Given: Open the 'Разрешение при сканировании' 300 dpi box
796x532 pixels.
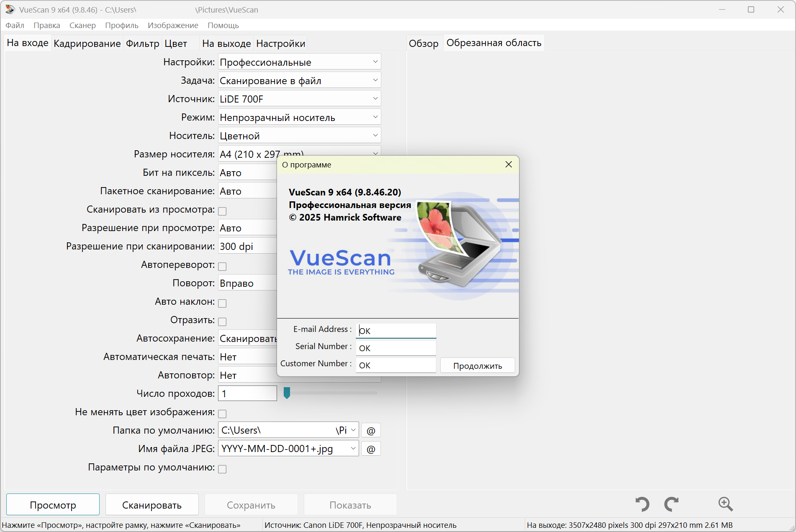Looking at the screenshot, I should [x=247, y=246].
